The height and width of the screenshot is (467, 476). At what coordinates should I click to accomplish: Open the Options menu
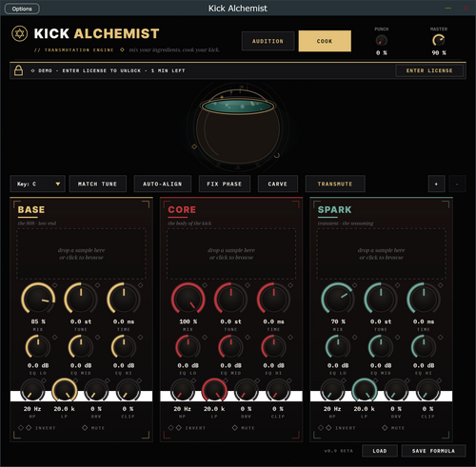(22, 9)
